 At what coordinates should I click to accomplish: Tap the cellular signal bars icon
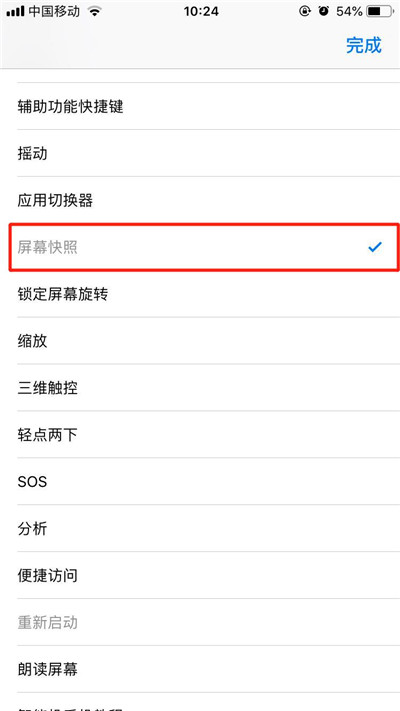15,12
